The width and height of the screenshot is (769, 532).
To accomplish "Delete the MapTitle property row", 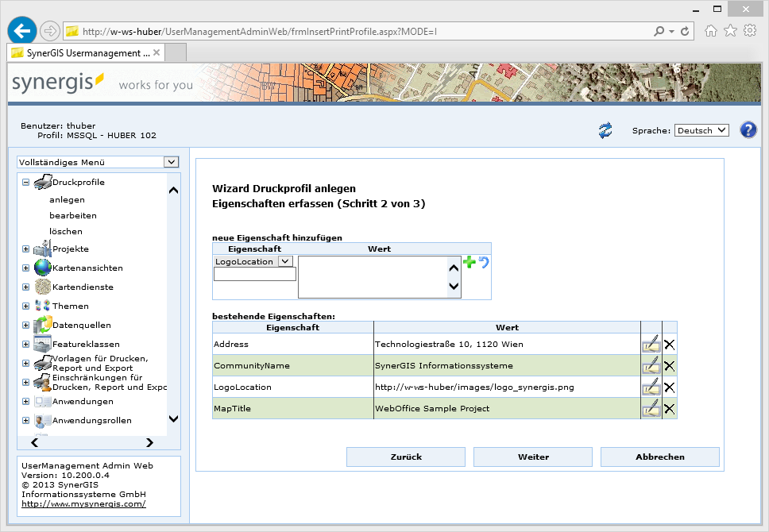I will point(669,408).
